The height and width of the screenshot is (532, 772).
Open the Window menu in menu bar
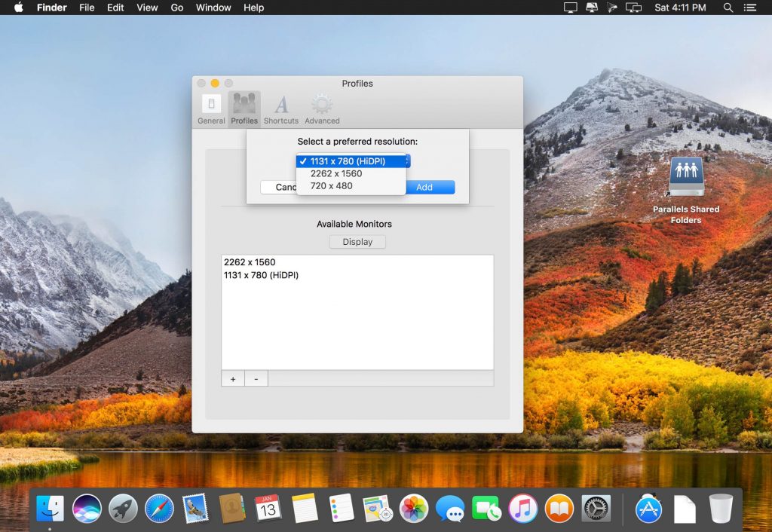pos(213,8)
